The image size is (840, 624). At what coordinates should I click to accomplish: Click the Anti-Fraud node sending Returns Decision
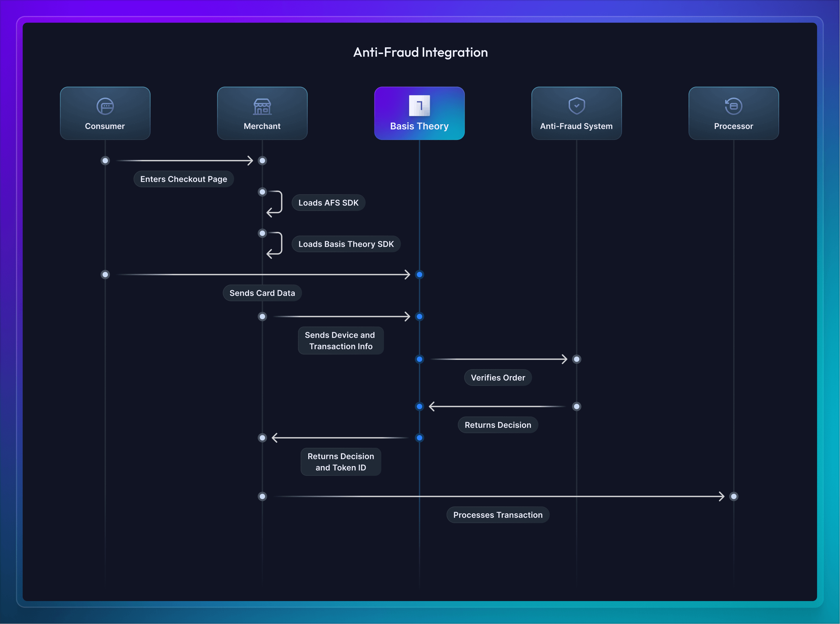point(577,406)
